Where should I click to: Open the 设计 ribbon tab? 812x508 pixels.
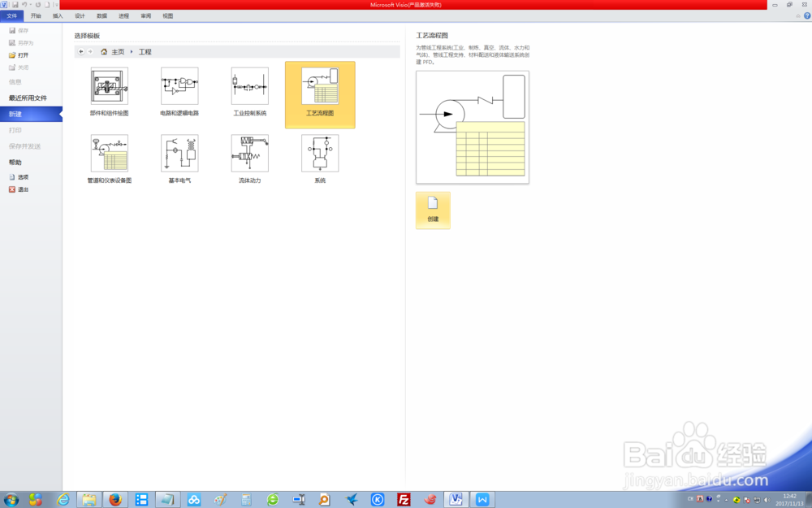click(80, 16)
